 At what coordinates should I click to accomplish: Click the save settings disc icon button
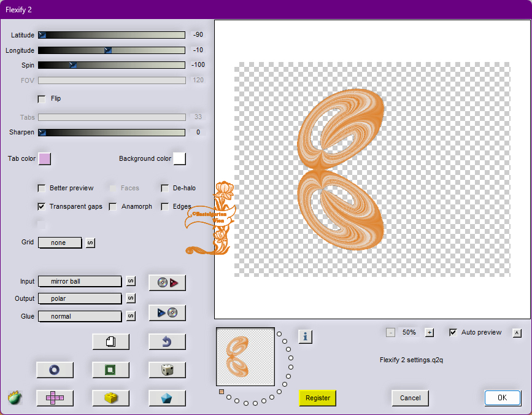(167, 312)
